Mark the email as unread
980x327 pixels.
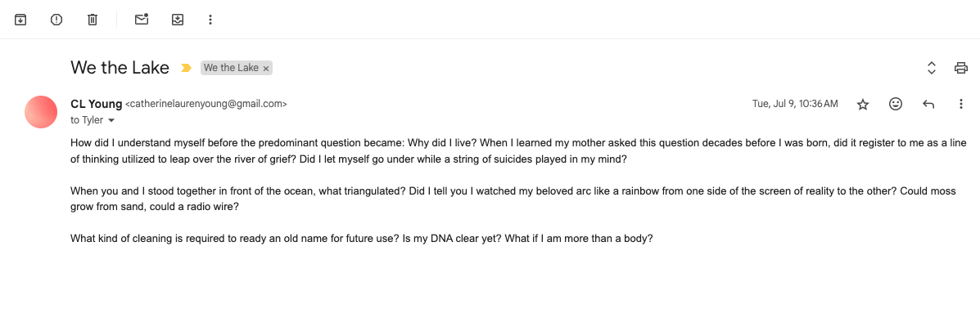click(142, 20)
